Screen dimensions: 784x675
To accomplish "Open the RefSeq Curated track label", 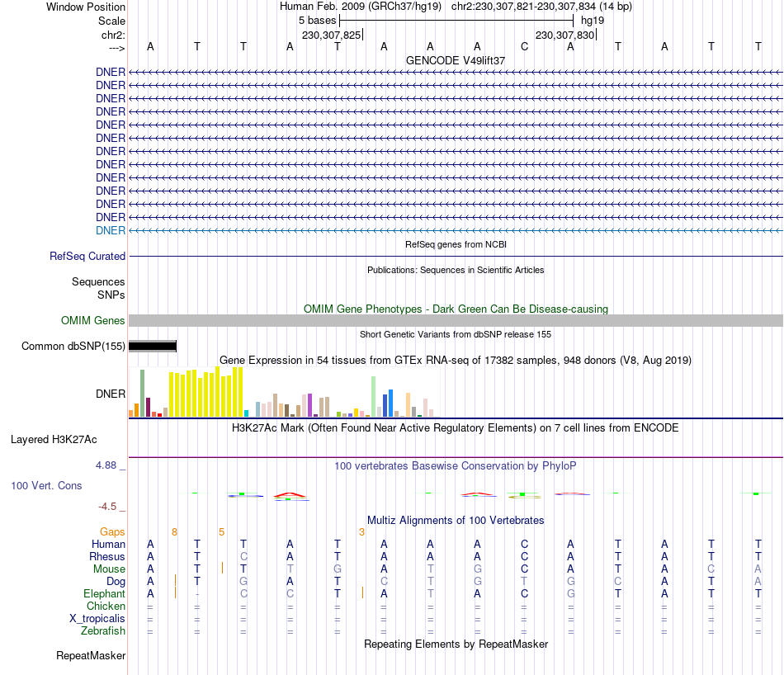I will (87, 256).
